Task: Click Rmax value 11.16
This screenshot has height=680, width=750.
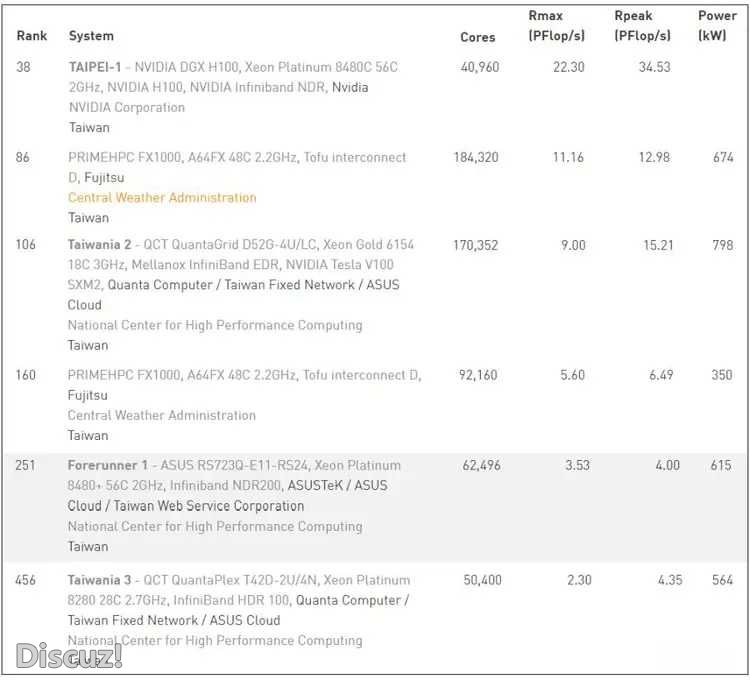Action: tap(569, 157)
